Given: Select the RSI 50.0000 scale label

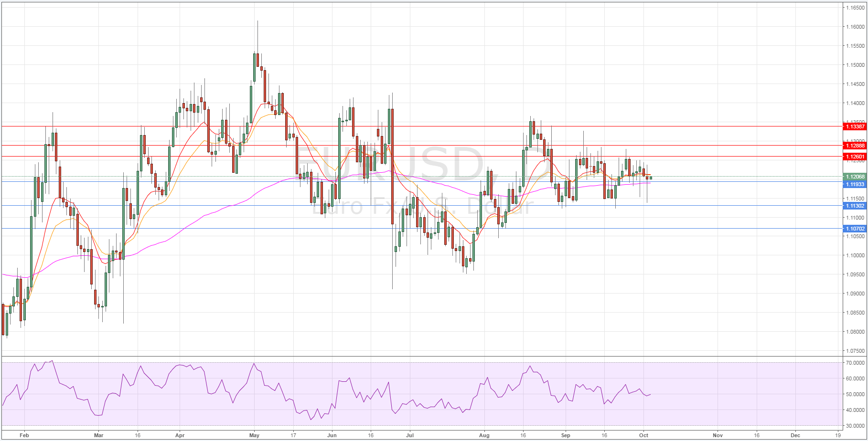Looking at the screenshot, I should (x=856, y=394).
